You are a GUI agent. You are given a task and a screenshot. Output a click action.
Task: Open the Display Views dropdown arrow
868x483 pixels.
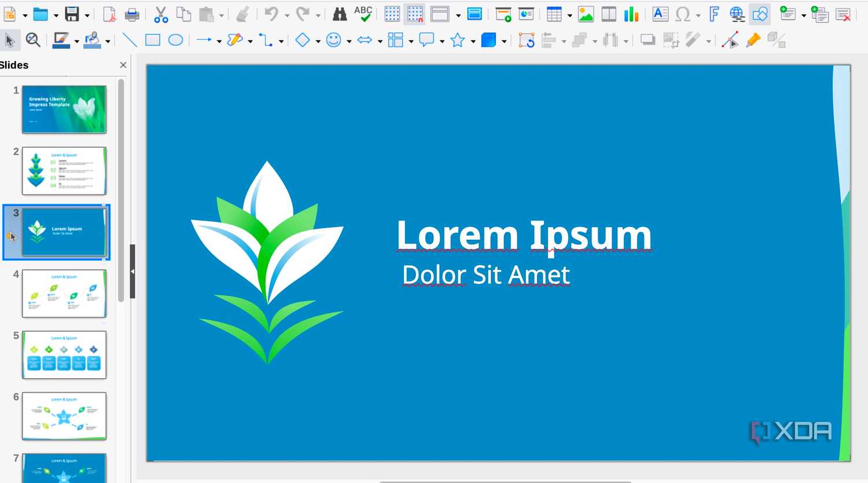pyautogui.click(x=458, y=15)
